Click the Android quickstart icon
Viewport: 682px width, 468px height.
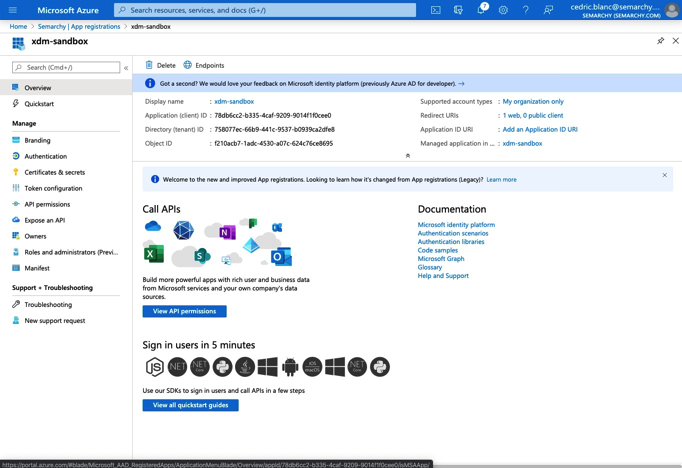[290, 367]
